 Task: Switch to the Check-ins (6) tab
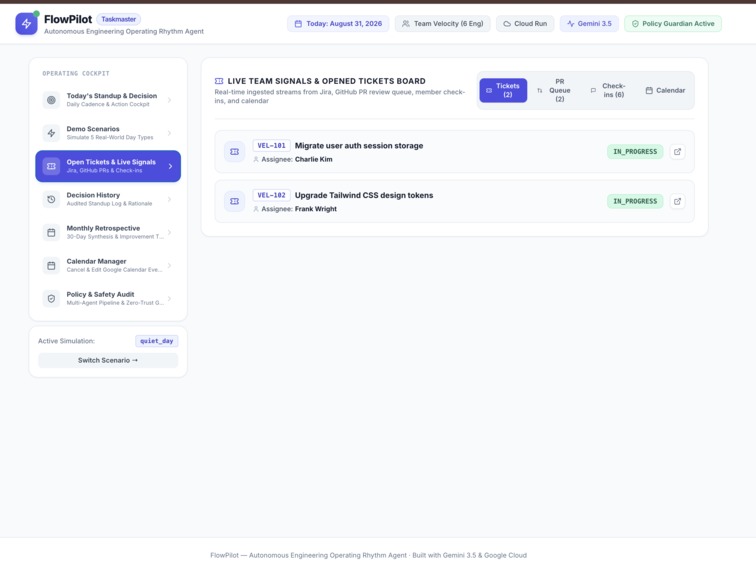(x=608, y=90)
